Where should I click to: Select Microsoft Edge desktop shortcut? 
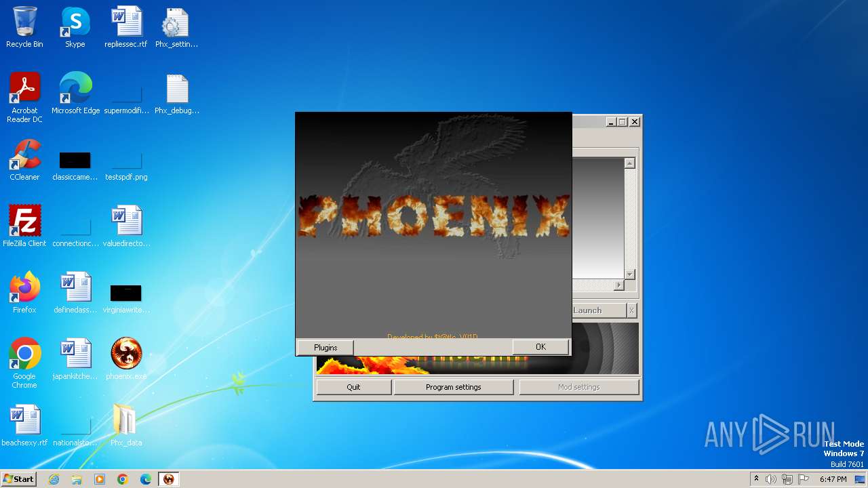tap(75, 94)
